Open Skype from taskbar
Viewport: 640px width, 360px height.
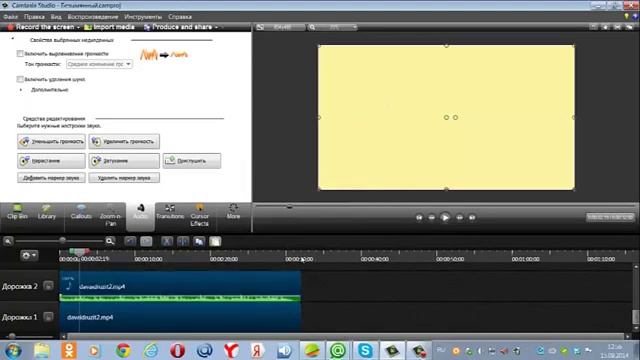[365, 351]
